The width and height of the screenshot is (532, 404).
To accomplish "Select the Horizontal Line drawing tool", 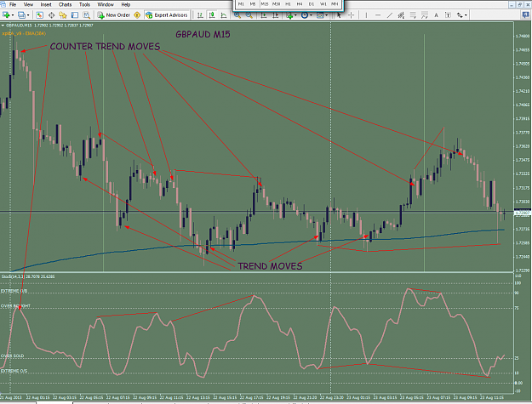I will [378, 15].
